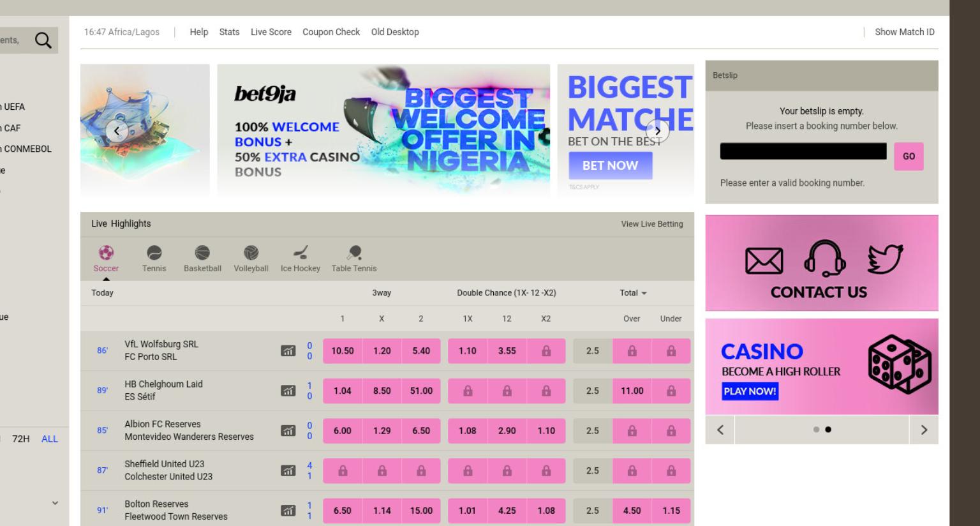Select the 72H time filter
980x526 pixels.
click(x=21, y=439)
